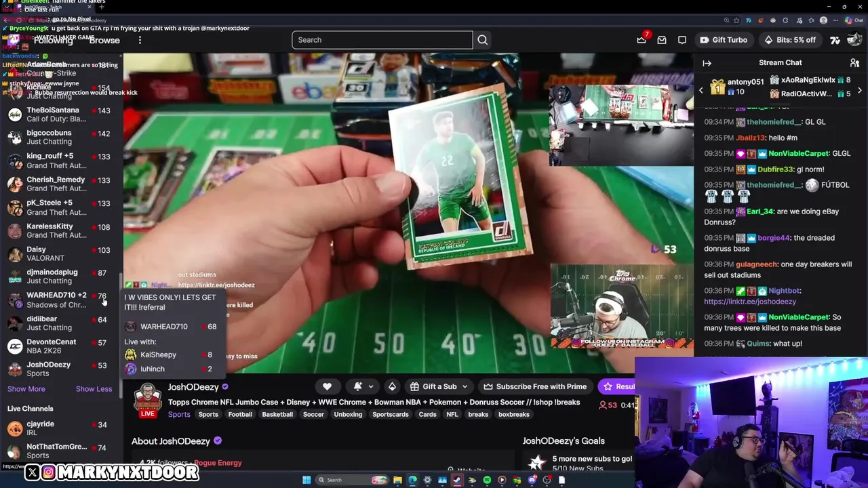Collapse chat with the arrow icon
Image resolution: width=868 pixels, height=488 pixels.
(x=707, y=63)
